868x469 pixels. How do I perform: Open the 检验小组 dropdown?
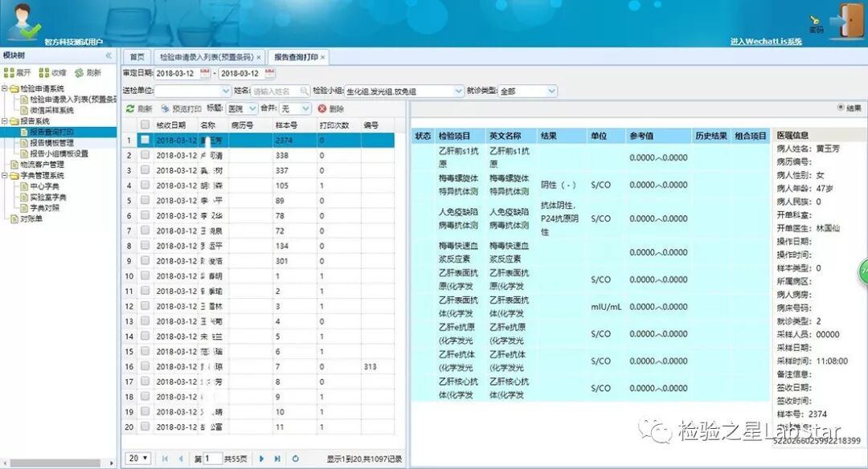[458, 91]
